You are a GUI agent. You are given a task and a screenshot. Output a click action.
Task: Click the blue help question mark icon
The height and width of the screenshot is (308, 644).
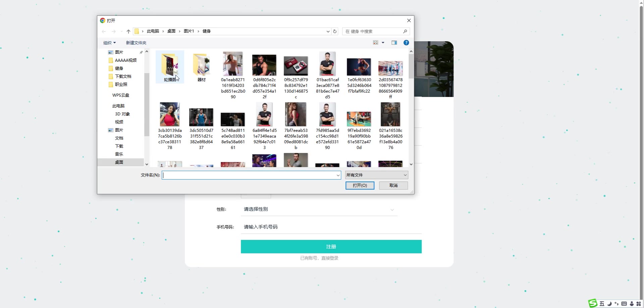pyautogui.click(x=406, y=43)
